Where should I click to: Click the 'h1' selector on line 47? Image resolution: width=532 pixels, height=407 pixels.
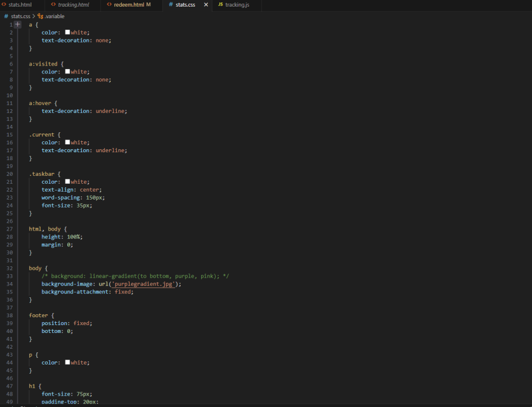coord(32,386)
